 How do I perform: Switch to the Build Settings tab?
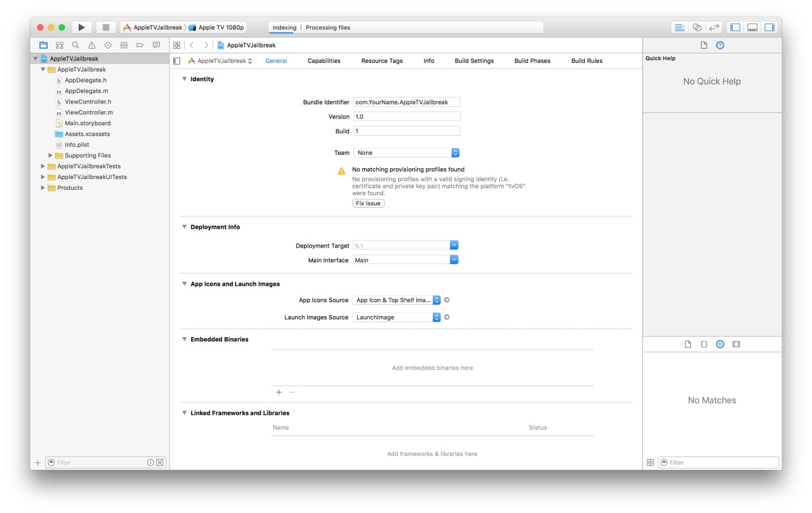tap(474, 61)
